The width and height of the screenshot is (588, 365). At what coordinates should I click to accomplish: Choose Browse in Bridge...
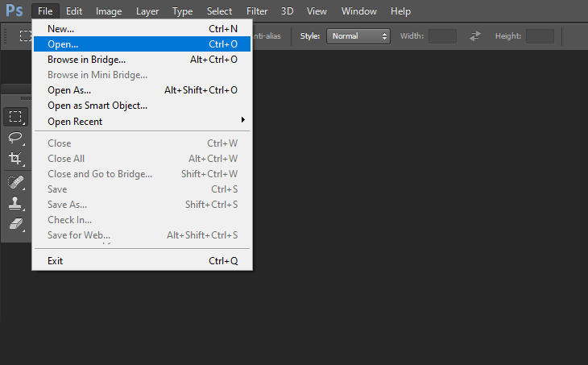pos(142,60)
